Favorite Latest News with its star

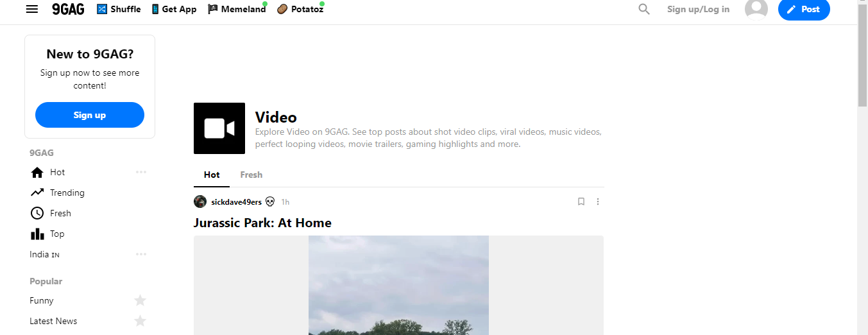click(x=140, y=321)
